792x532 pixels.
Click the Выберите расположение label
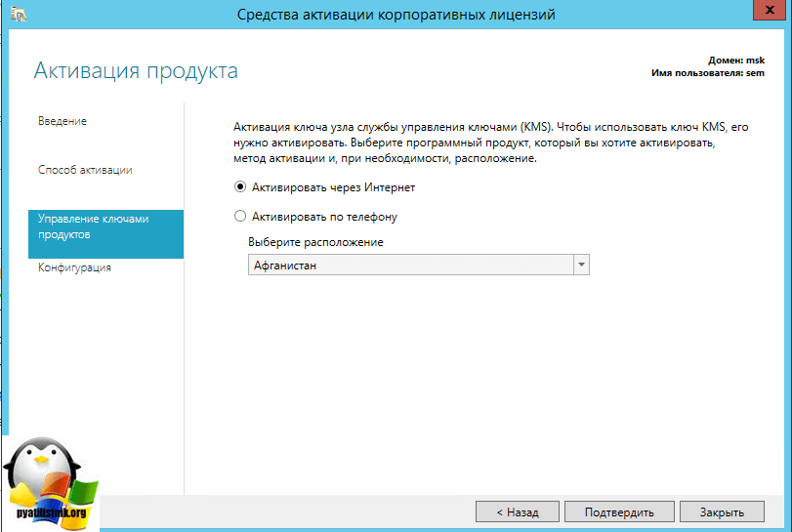pyautogui.click(x=315, y=242)
